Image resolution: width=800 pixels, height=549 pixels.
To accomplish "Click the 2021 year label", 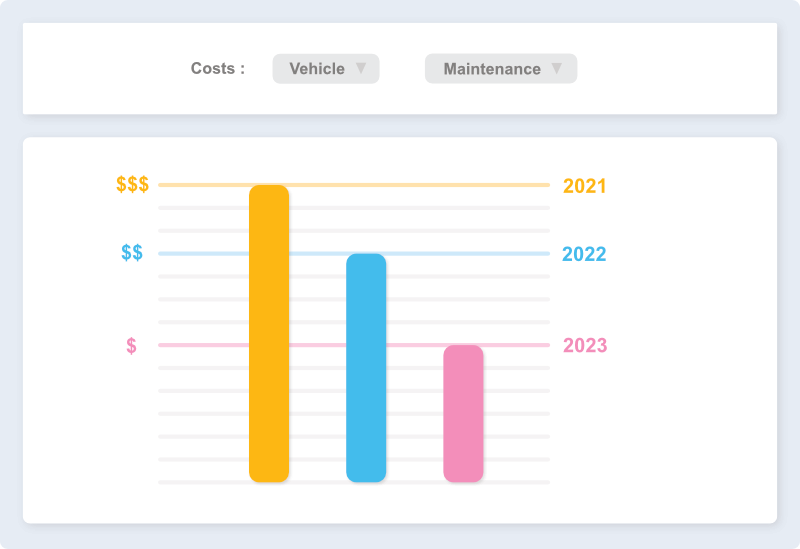I will click(x=585, y=186).
